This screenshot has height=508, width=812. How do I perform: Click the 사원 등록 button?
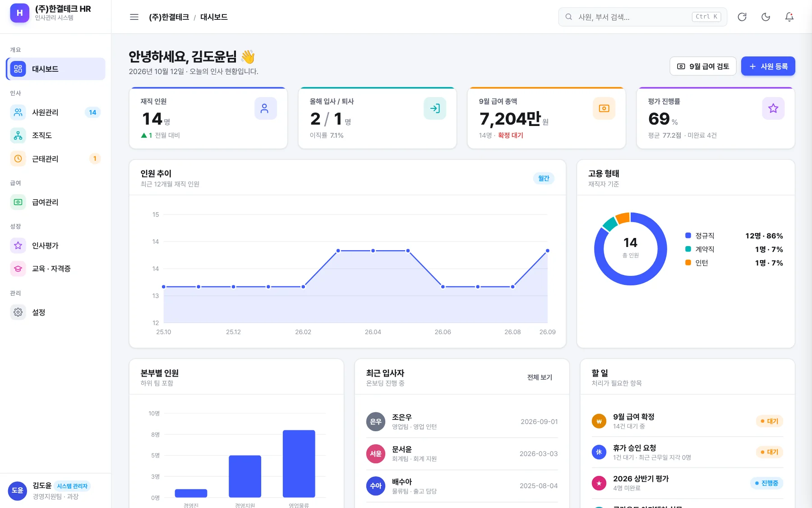(x=768, y=66)
